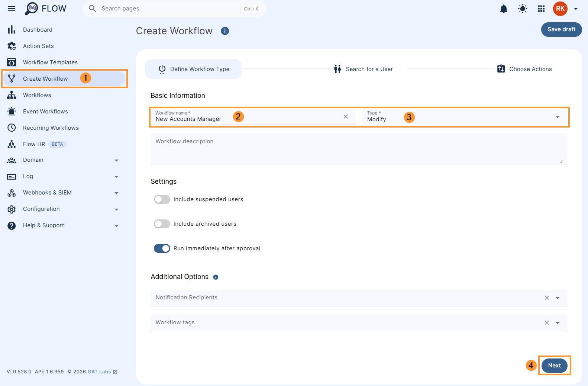This screenshot has height=386, width=588.
Task: Click the info icon next to Additional Options
Action: point(216,277)
